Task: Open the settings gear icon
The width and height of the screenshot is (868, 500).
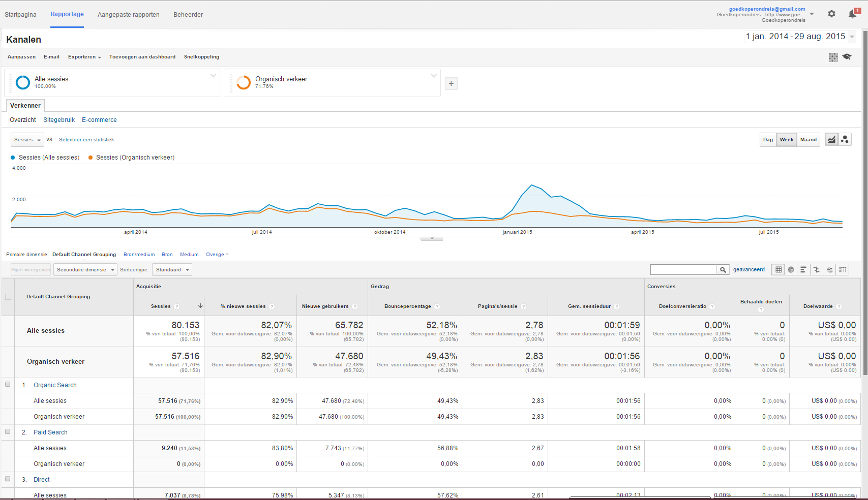Action: [831, 14]
